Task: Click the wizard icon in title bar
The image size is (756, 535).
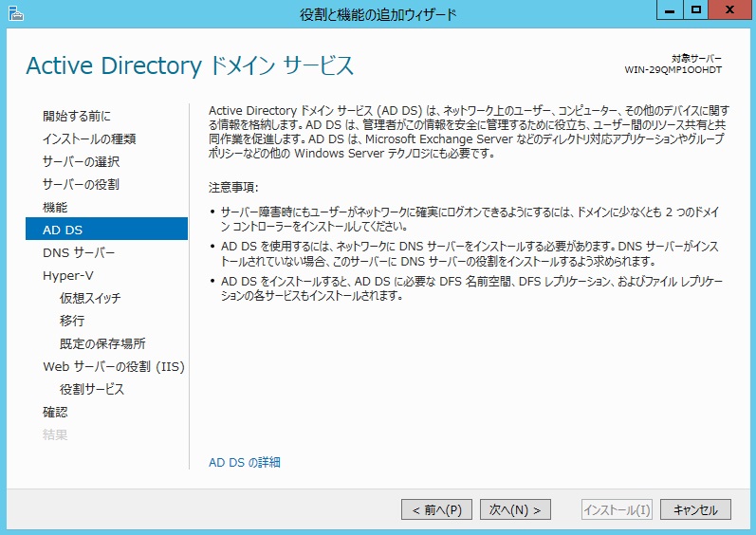Action: pyautogui.click(x=16, y=13)
